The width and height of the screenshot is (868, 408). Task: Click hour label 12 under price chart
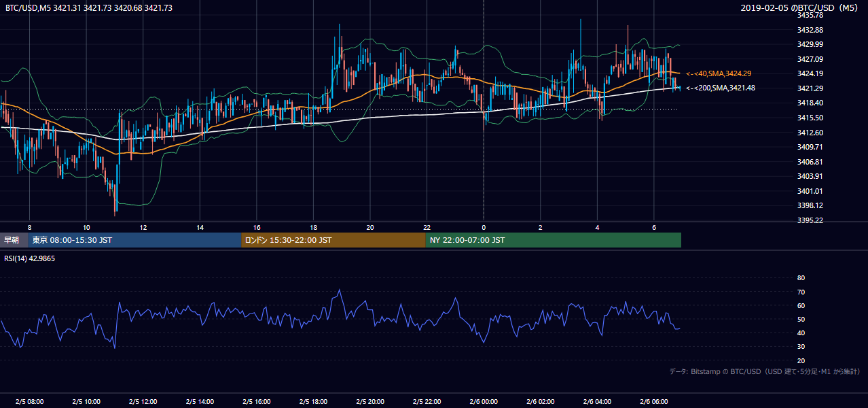point(143,227)
